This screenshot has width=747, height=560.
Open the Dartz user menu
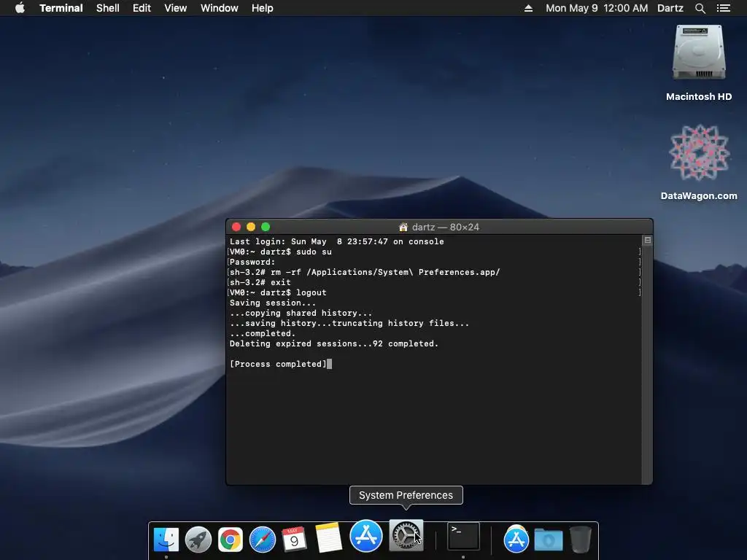pos(670,8)
